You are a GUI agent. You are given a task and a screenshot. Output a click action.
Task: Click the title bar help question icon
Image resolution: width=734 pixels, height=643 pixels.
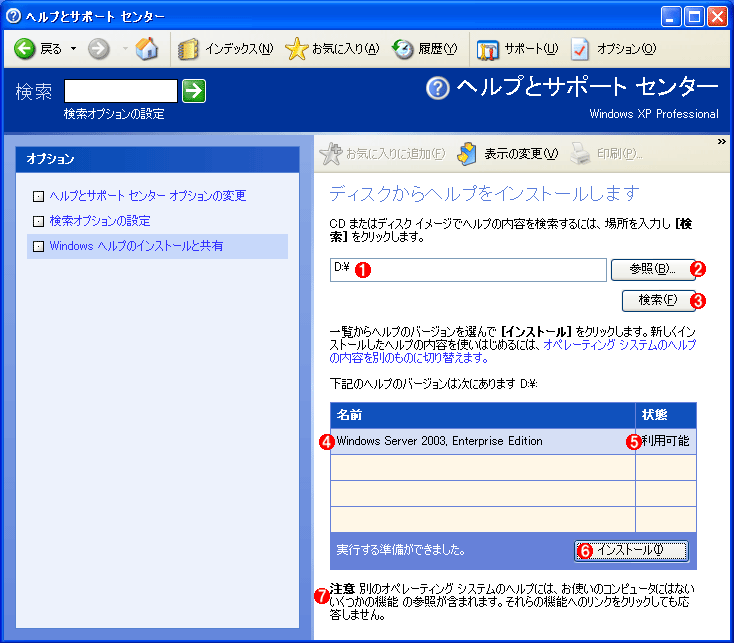click(x=13, y=16)
